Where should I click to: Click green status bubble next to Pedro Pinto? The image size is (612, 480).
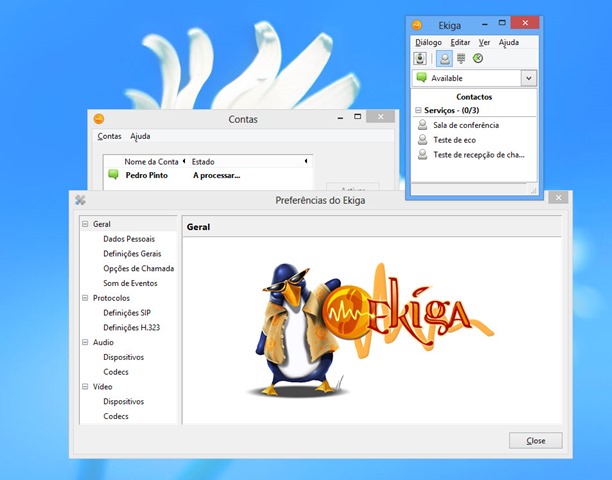(113, 174)
